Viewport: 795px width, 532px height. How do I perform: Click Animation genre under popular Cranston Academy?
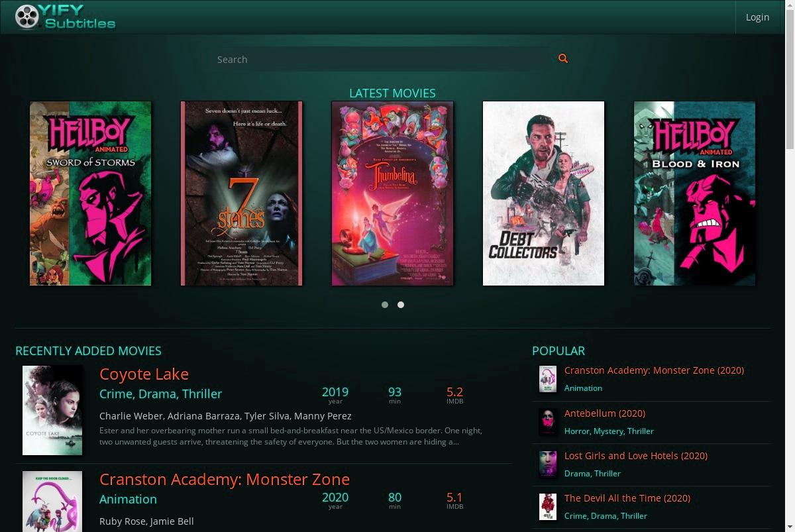pyautogui.click(x=583, y=388)
